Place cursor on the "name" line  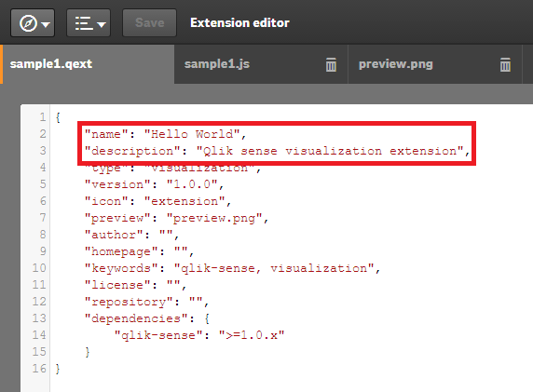165,134
